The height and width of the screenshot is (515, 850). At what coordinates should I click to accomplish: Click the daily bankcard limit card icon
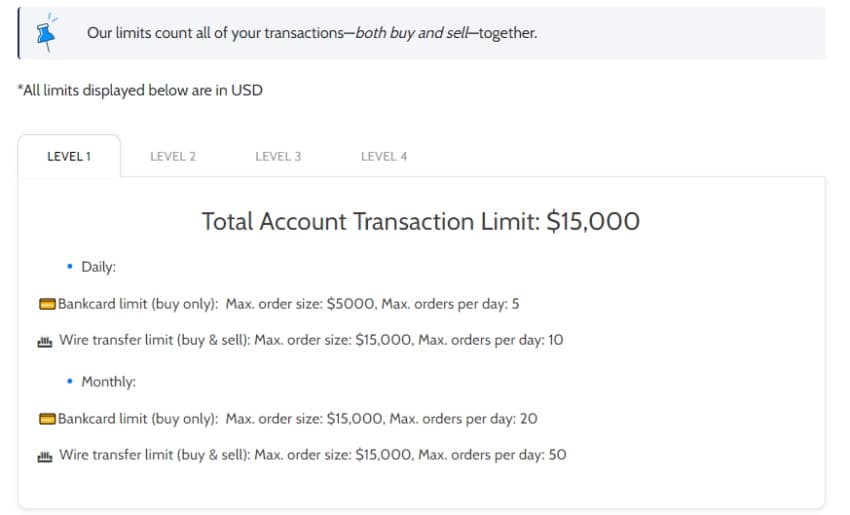[47, 304]
